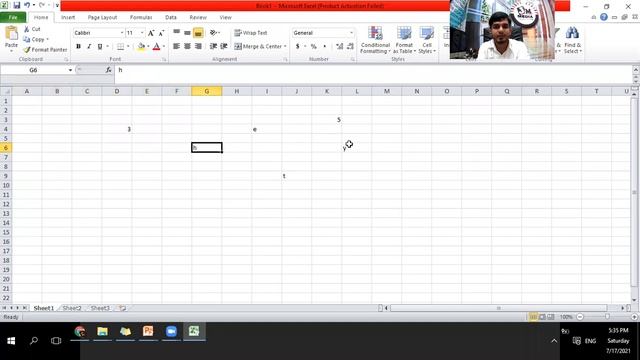Viewport: 640px width, 360px height.
Task: Open Windows Start menu
Action: click(x=11, y=340)
